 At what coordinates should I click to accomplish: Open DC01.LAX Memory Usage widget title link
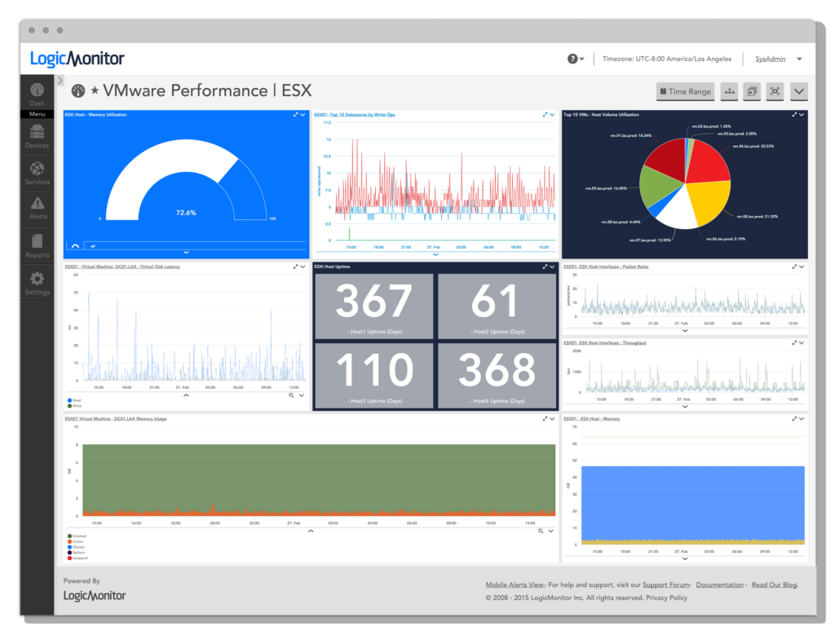click(116, 419)
